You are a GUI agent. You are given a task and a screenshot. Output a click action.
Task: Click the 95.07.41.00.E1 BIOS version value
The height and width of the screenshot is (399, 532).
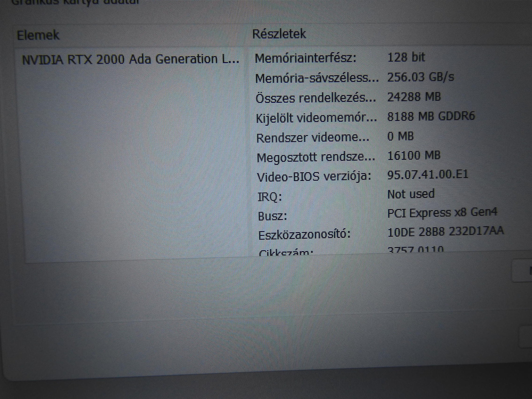tap(428, 175)
